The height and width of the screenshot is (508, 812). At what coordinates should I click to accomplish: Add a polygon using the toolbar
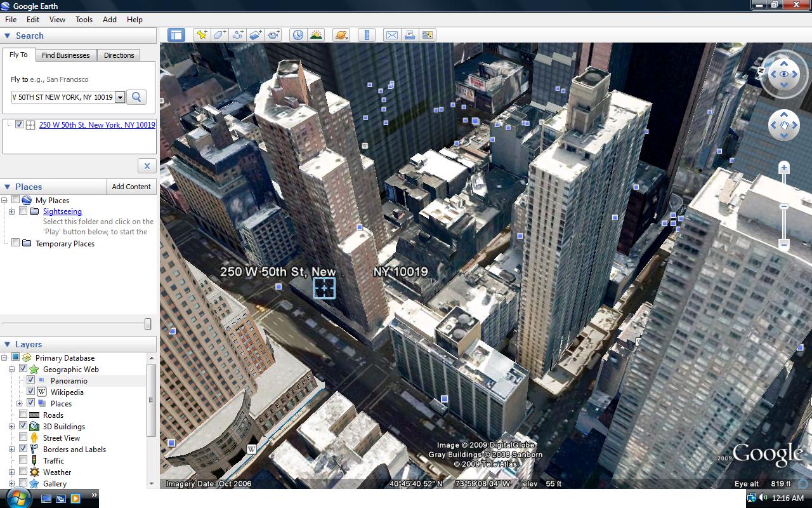click(219, 35)
